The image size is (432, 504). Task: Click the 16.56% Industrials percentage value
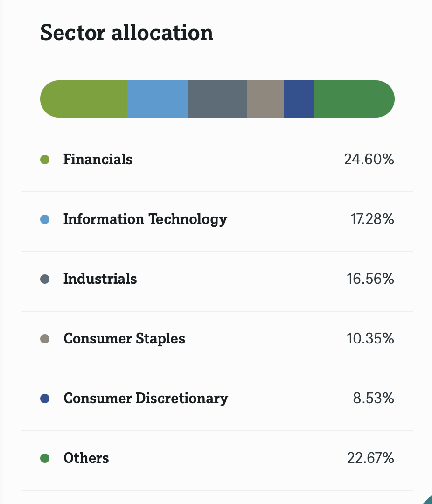[x=370, y=279]
